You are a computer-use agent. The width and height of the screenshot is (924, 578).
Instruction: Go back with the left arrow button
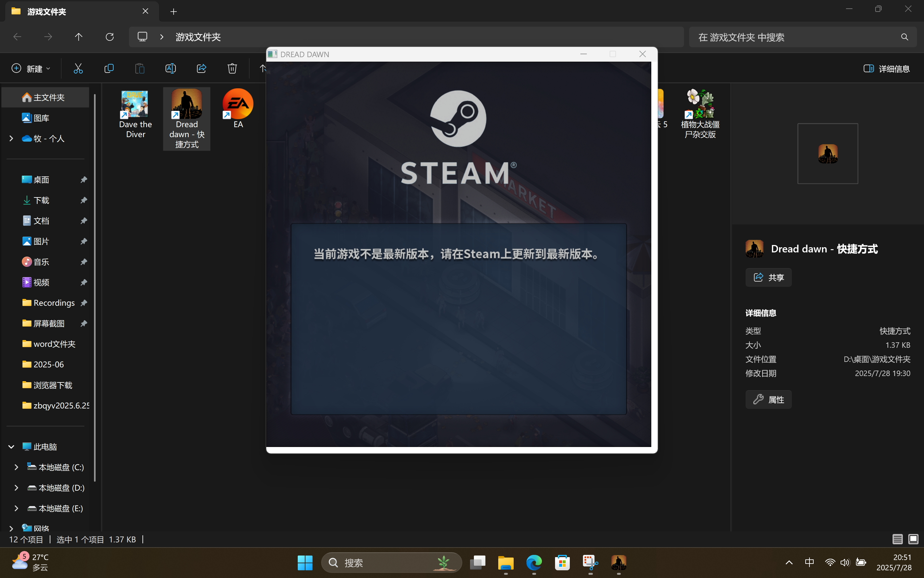click(x=17, y=37)
